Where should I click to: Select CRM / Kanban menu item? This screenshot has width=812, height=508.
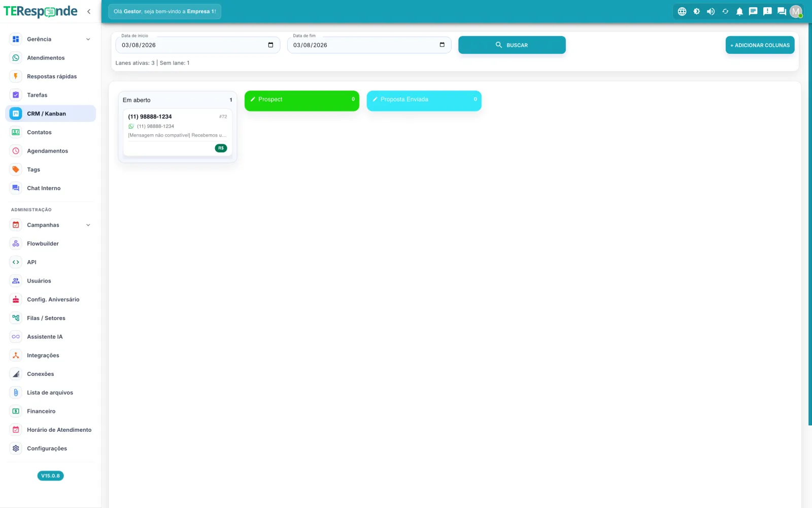[x=51, y=114]
